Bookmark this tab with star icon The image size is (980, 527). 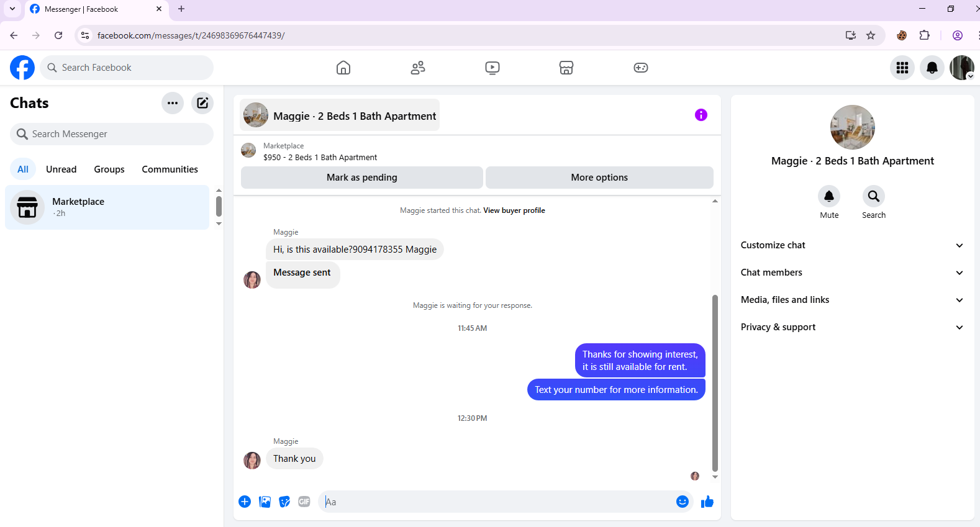871,35
